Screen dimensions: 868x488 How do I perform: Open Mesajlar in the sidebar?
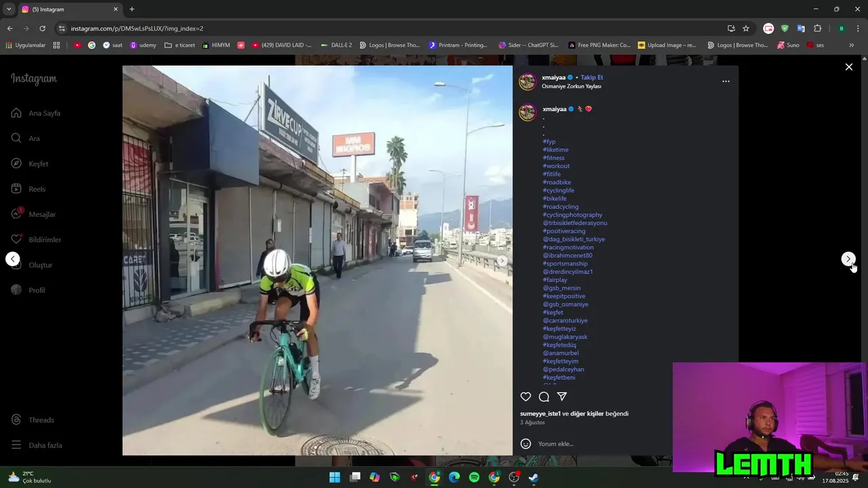[33, 214]
